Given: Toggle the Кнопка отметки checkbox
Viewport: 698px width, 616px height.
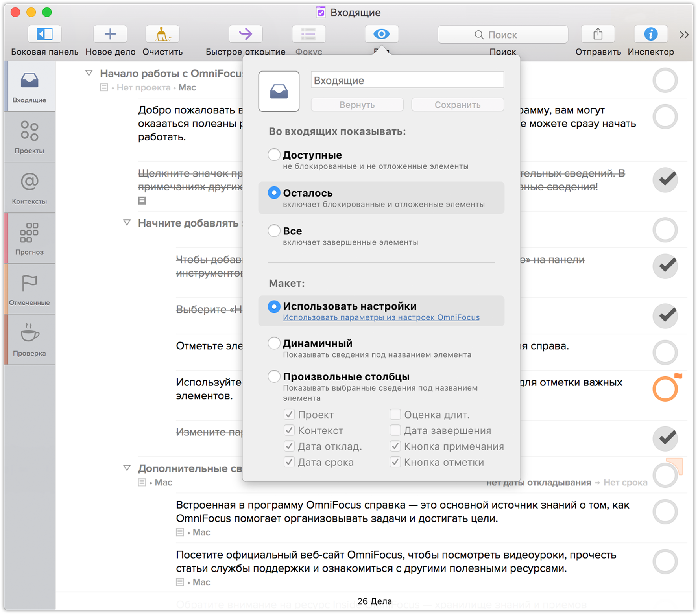Looking at the screenshot, I should pyautogui.click(x=395, y=462).
